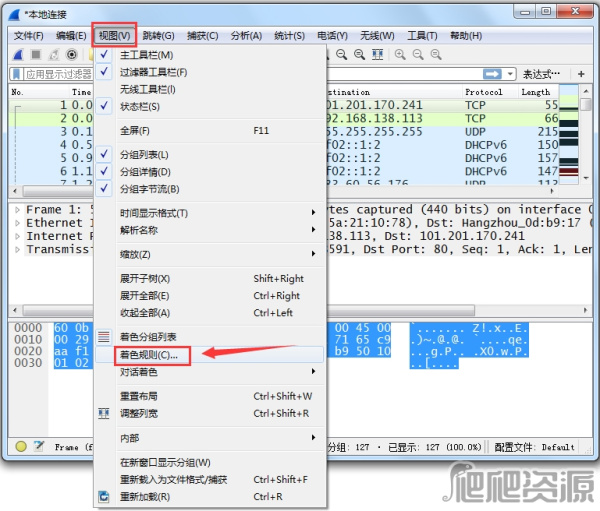600x511 pixels.
Task: Open capture options round icon
Action: pyautogui.click(x=72, y=55)
